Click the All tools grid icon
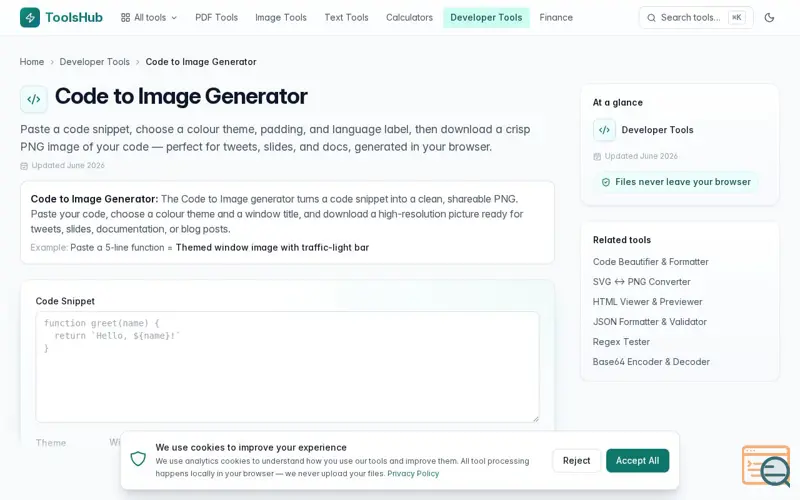Image resolution: width=800 pixels, height=500 pixels. tap(125, 17)
